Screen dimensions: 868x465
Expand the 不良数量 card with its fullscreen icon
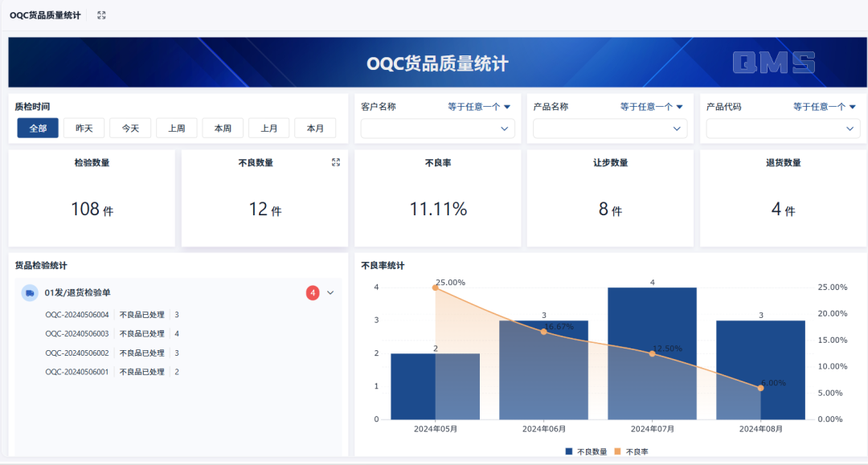336,162
